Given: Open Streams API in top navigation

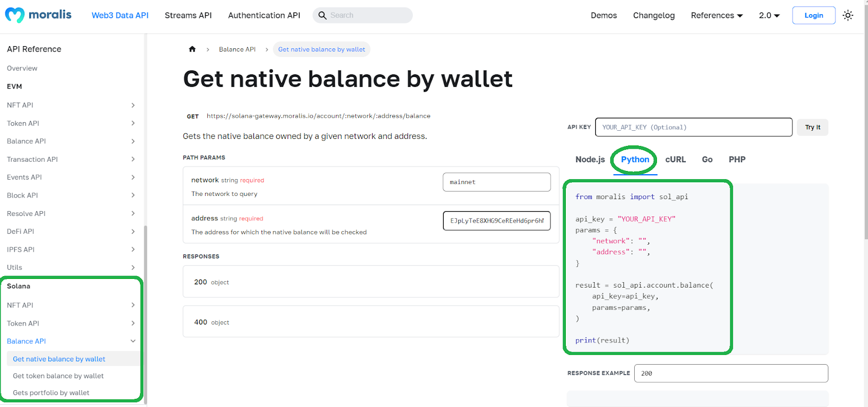Looking at the screenshot, I should pyautogui.click(x=188, y=15).
